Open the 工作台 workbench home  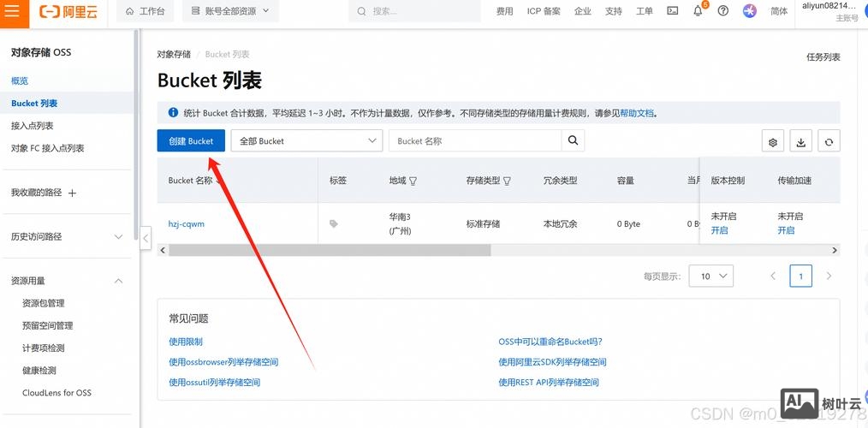[145, 11]
